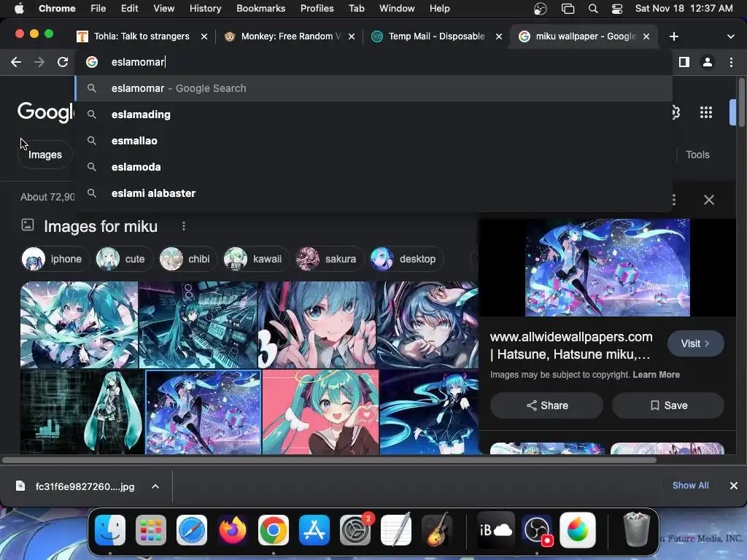747x560 pixels.
Task: Open System Preferences in the dock
Action: [355, 530]
